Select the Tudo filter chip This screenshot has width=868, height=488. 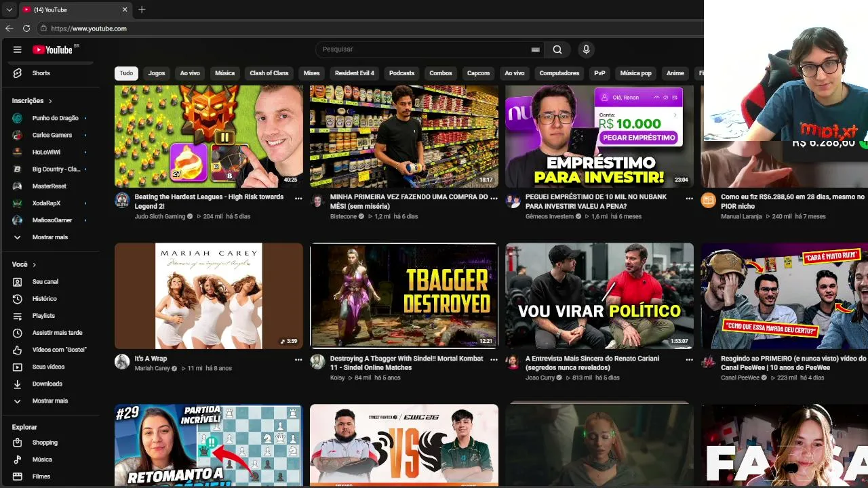point(127,73)
